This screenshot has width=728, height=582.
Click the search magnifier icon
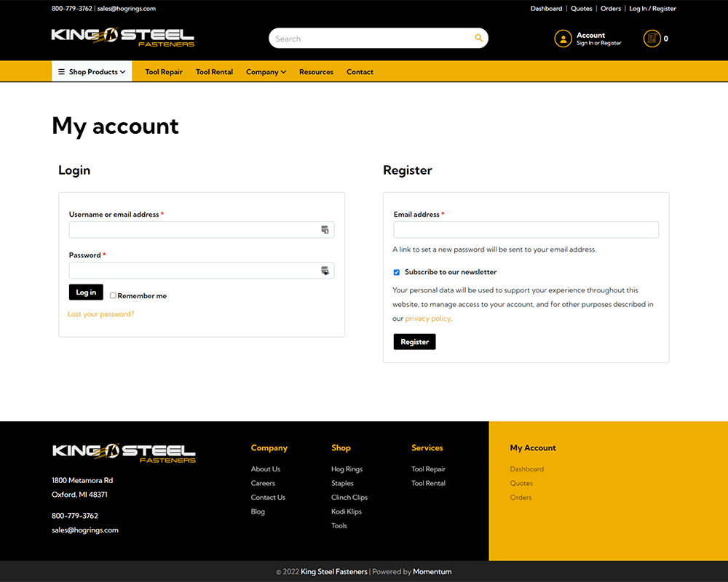(478, 38)
